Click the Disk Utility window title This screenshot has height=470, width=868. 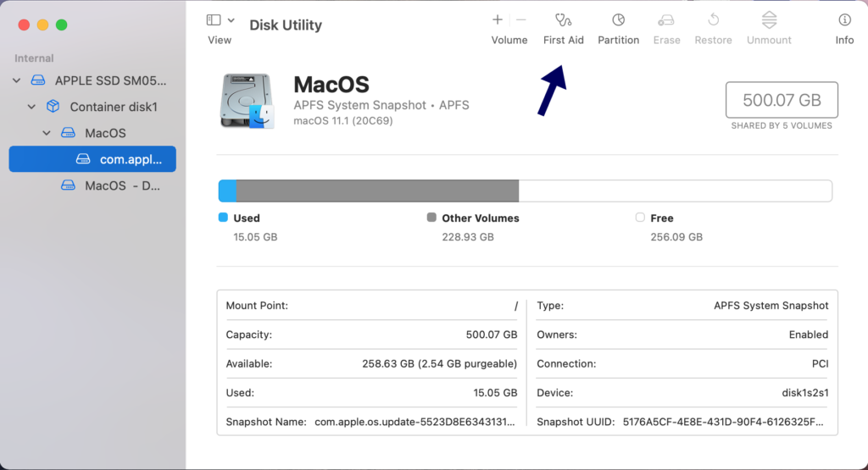(x=286, y=25)
